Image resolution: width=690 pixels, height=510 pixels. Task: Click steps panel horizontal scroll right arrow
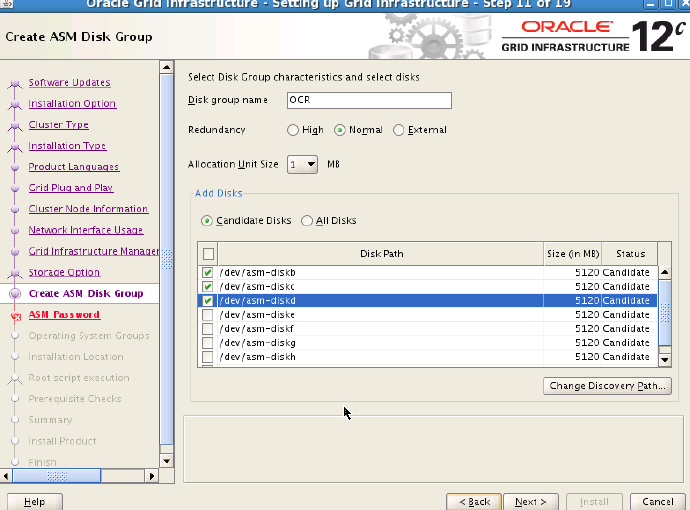coord(152,476)
